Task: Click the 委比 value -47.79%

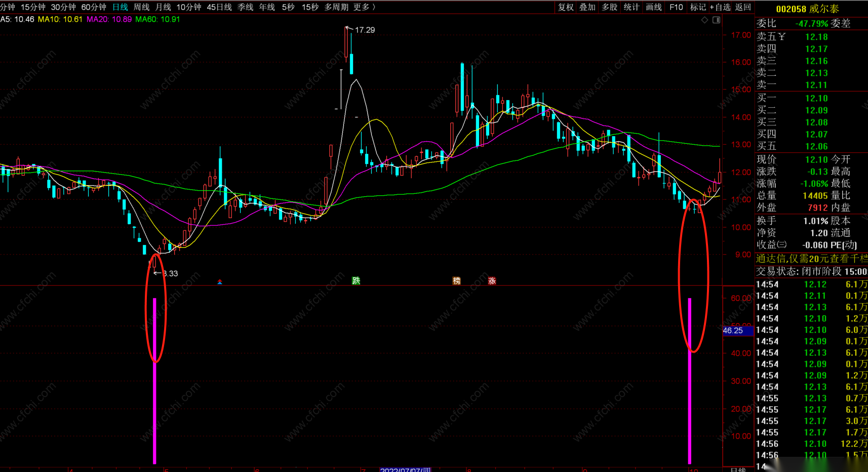Action: pyautogui.click(x=812, y=24)
